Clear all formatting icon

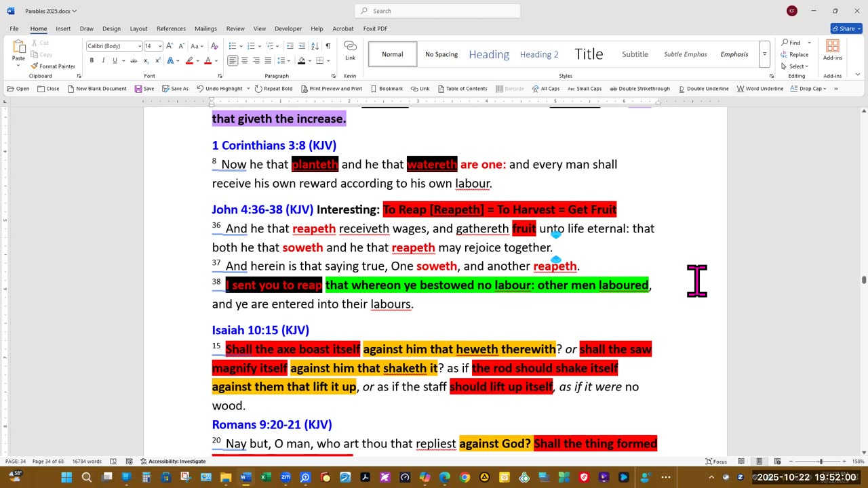click(x=214, y=45)
